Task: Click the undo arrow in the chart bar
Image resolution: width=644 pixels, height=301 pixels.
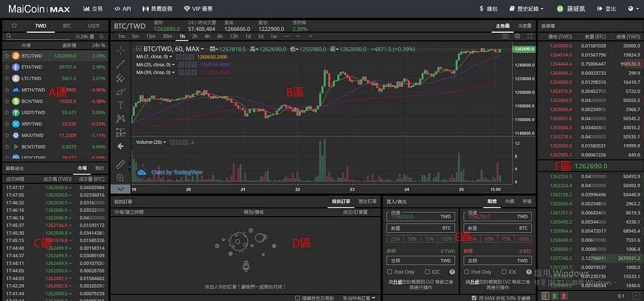Action: tap(298, 36)
